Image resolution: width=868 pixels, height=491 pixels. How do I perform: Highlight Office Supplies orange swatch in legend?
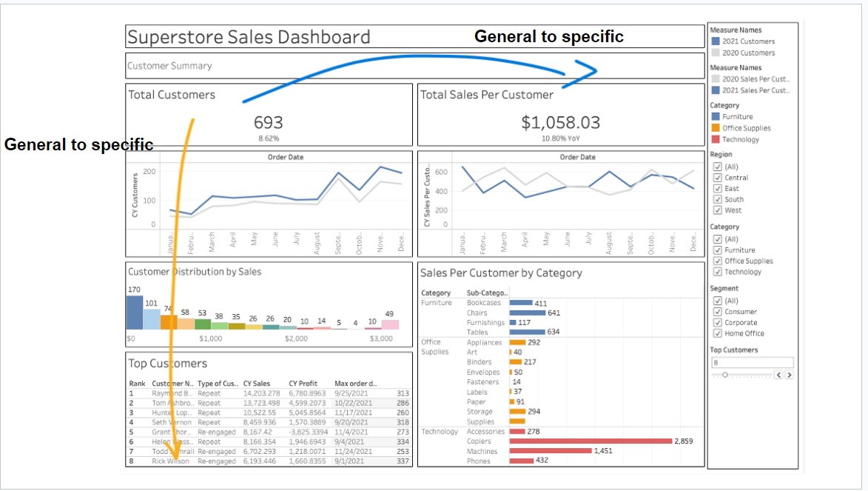(x=716, y=127)
